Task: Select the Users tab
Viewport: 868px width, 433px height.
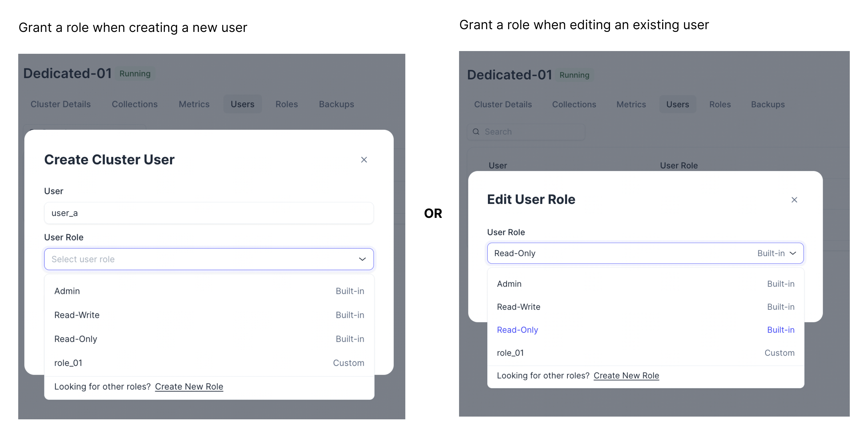Action: 242,104
